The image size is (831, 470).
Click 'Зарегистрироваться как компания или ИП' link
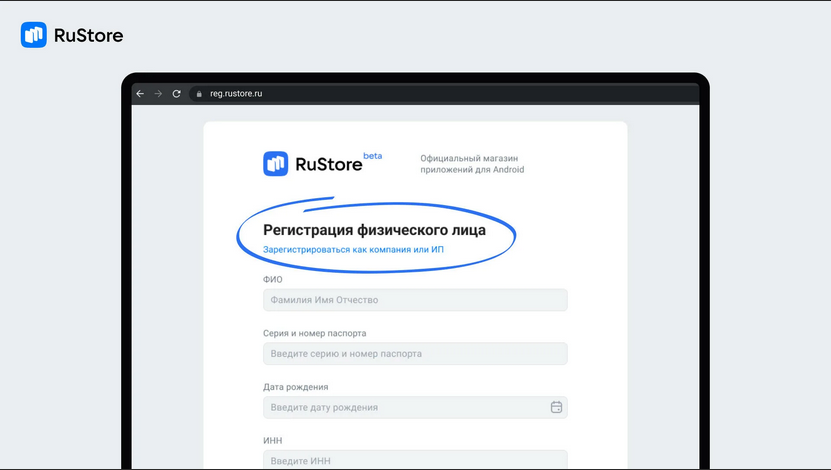pos(353,250)
